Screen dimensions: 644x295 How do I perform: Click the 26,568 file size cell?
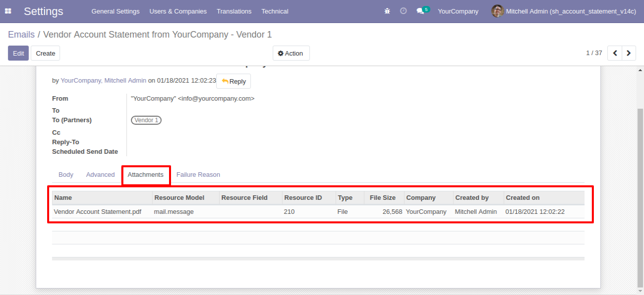[384, 212]
